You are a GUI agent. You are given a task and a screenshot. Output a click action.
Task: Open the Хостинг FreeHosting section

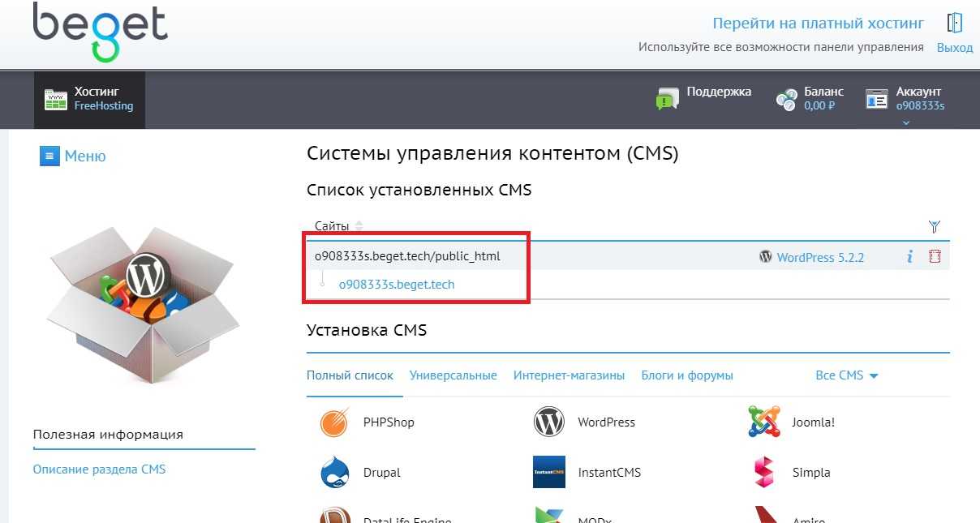[89, 99]
